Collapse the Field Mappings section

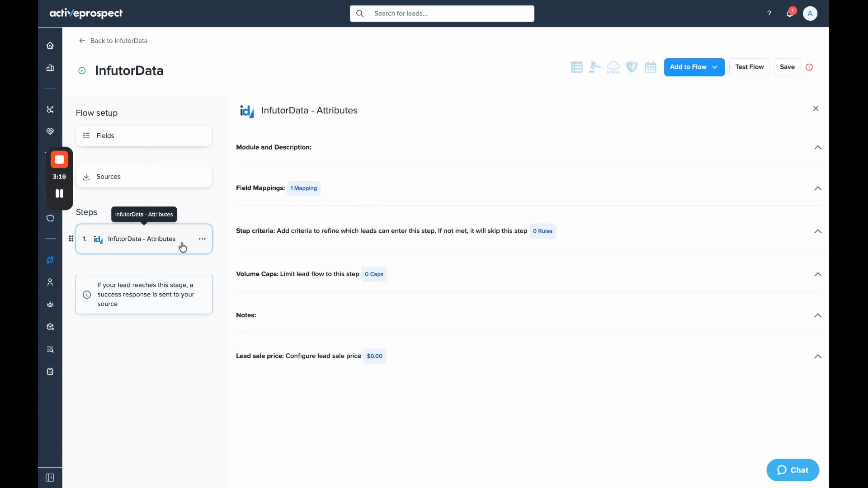[x=818, y=188]
